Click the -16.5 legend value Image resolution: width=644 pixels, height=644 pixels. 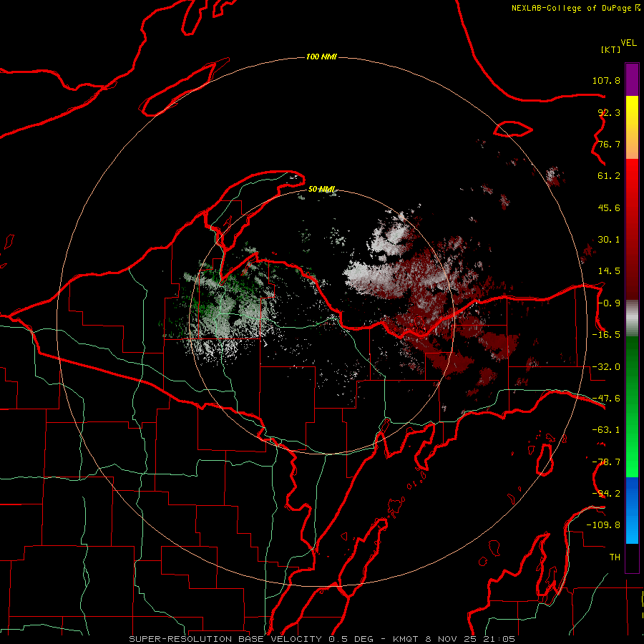pos(606,335)
